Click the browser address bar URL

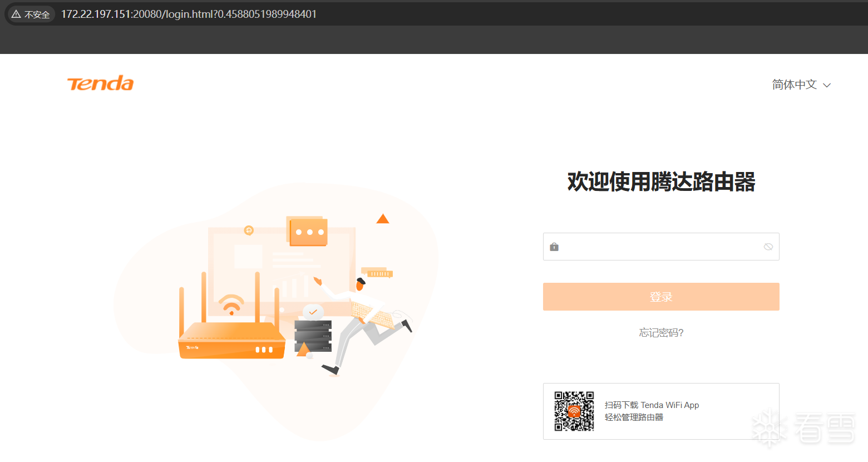(x=189, y=14)
